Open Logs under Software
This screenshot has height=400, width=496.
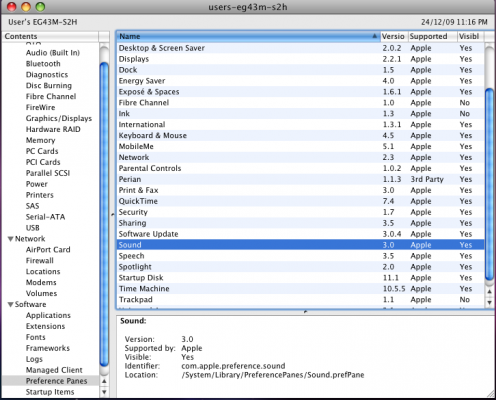pos(34,359)
